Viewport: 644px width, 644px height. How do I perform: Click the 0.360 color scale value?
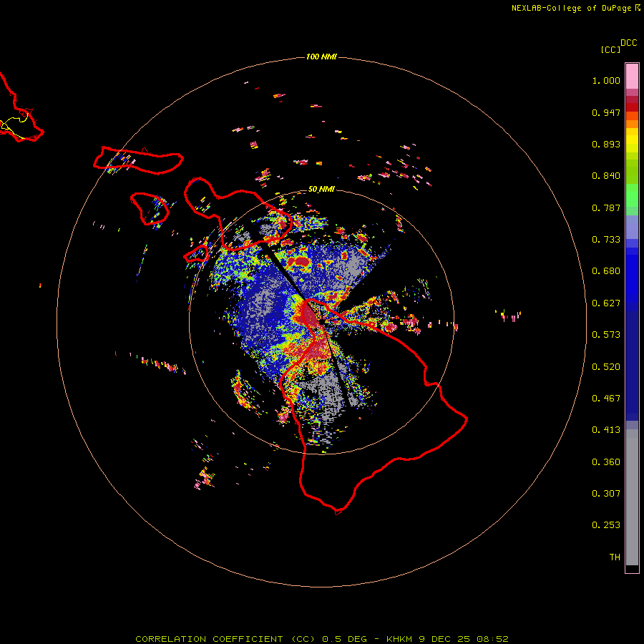pos(606,462)
